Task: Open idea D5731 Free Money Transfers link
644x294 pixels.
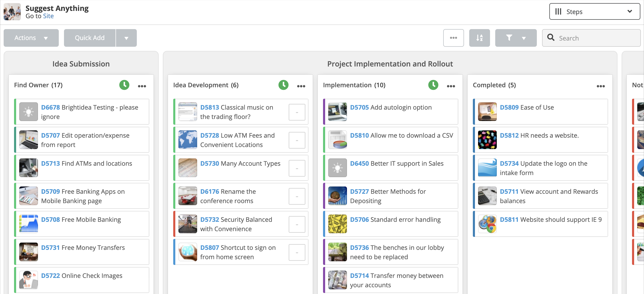Action: pyautogui.click(x=50, y=248)
